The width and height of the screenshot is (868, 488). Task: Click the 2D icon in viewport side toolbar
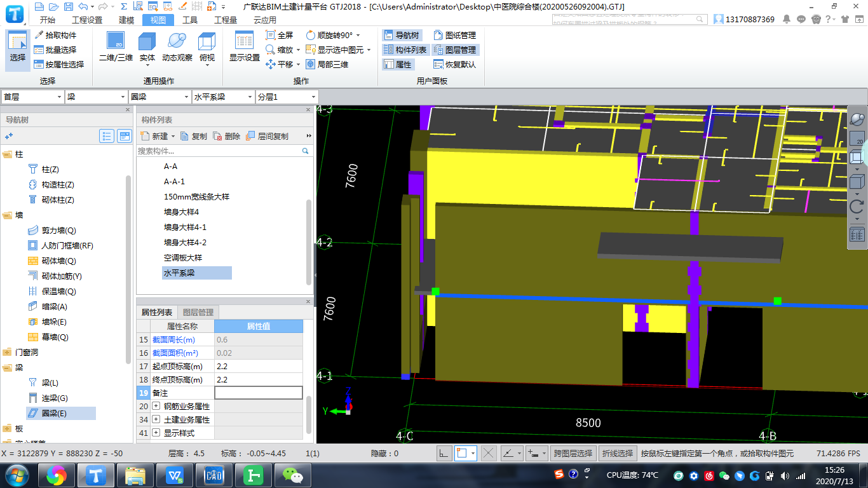coord(857,140)
